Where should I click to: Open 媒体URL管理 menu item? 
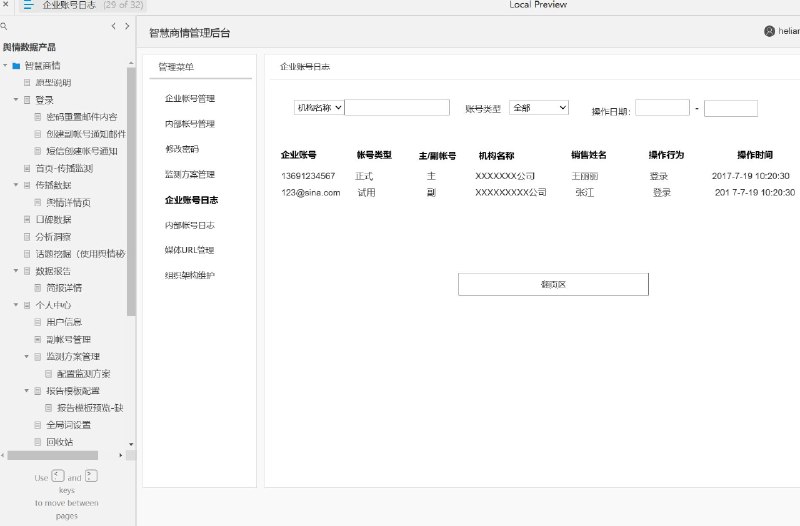[189, 250]
